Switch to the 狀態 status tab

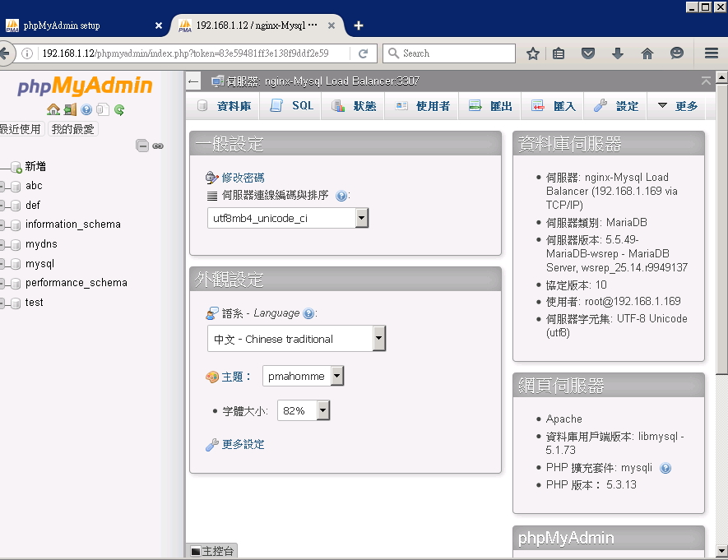click(354, 106)
